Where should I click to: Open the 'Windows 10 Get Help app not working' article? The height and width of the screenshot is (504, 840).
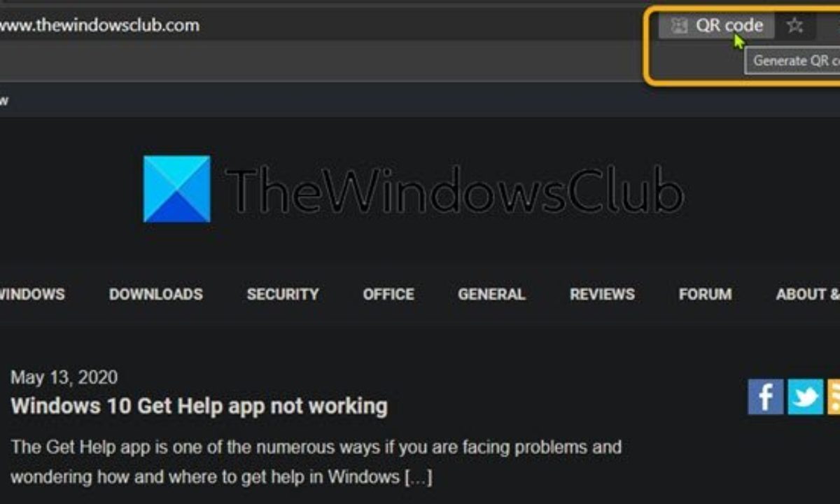(199, 406)
